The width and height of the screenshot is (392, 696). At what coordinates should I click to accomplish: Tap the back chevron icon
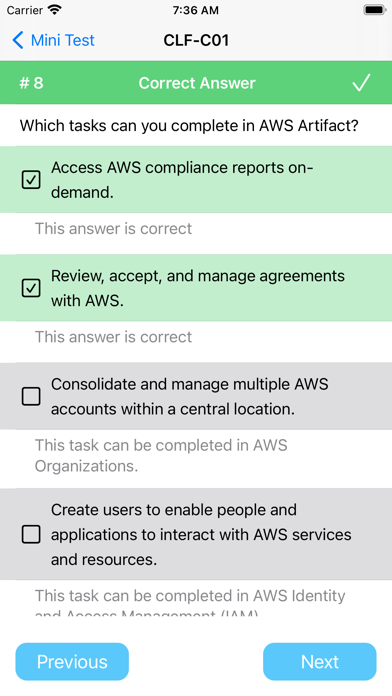[x=18, y=40]
